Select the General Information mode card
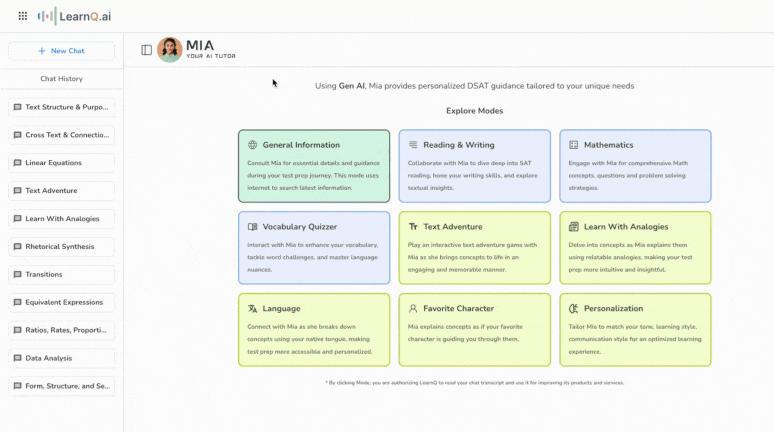 pos(314,166)
